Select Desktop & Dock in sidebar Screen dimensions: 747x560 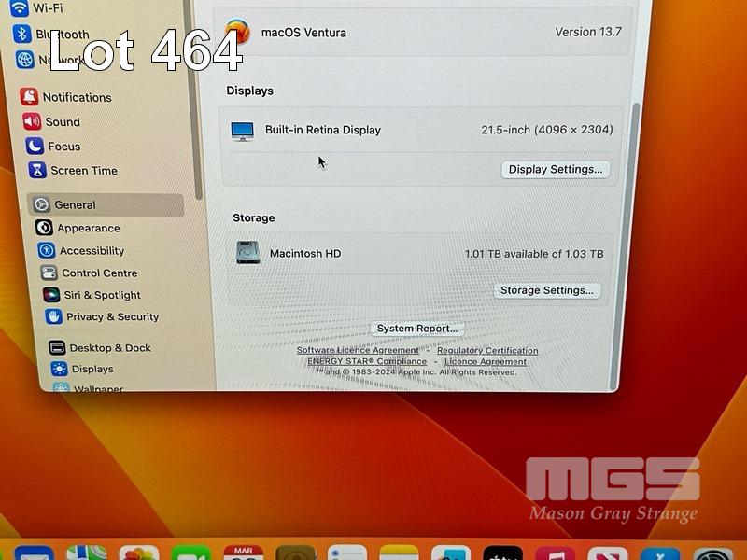[x=109, y=348]
